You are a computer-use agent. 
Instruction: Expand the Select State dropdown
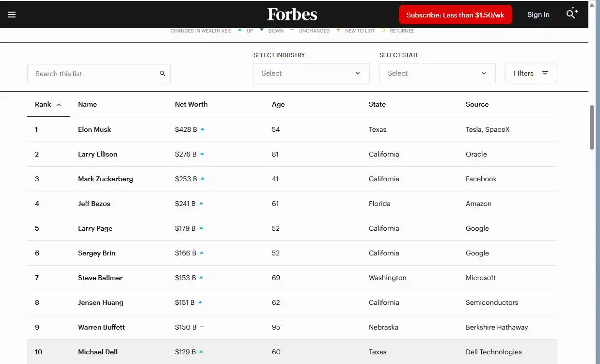click(x=437, y=73)
